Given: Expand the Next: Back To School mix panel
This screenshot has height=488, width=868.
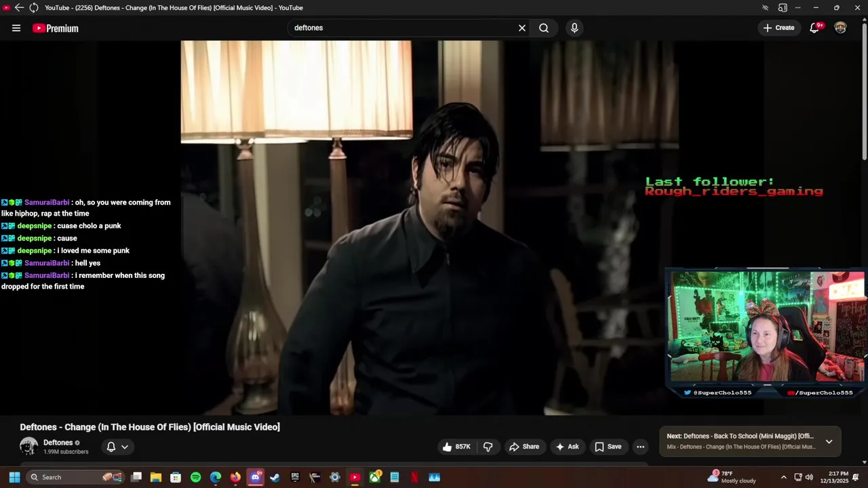Looking at the screenshot, I should coord(829,441).
